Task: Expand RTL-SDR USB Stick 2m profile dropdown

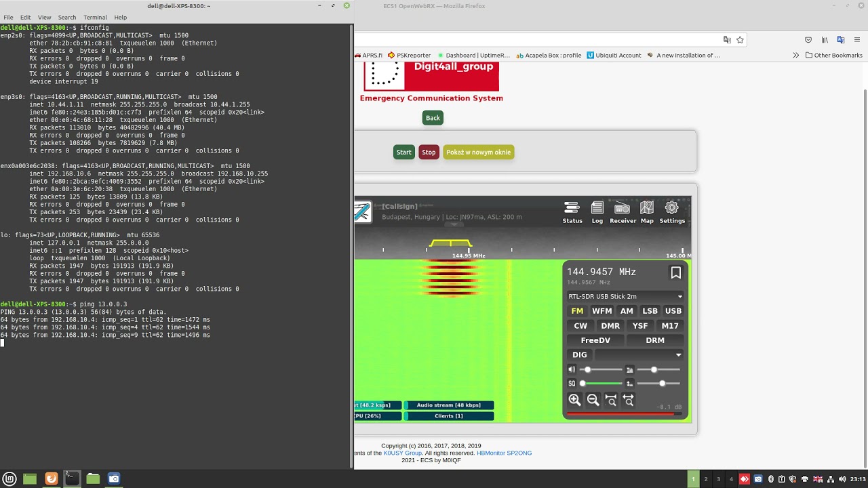Action: (x=625, y=296)
